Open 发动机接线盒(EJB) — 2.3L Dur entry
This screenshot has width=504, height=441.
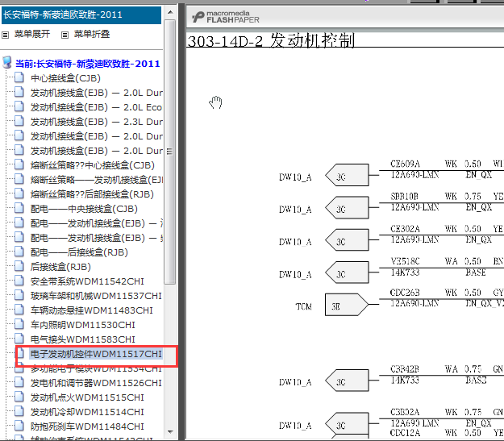97,122
